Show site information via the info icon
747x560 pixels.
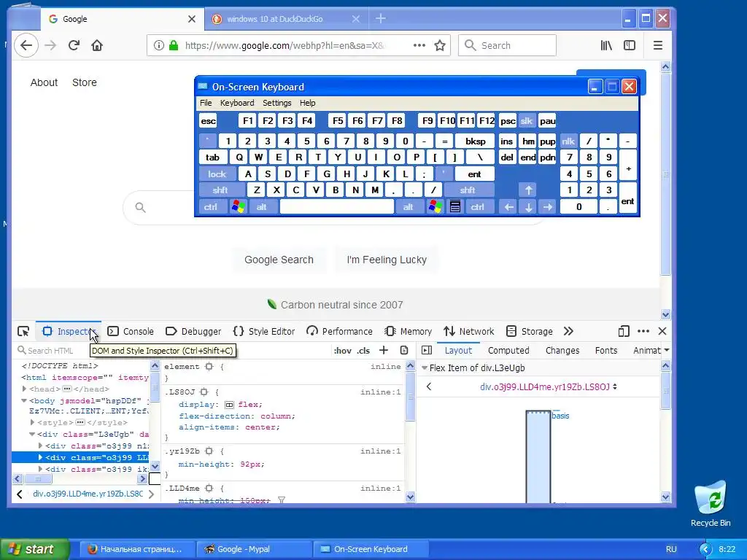(159, 46)
